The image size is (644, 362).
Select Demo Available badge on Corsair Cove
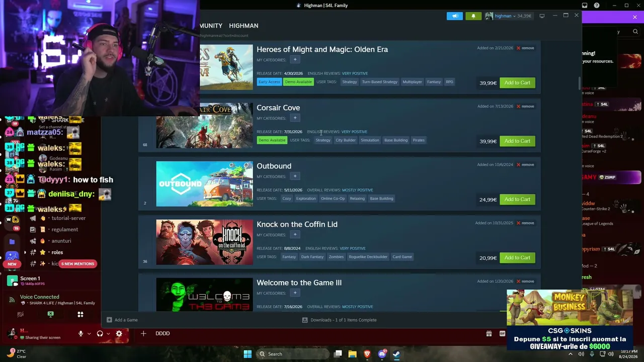[x=272, y=140]
